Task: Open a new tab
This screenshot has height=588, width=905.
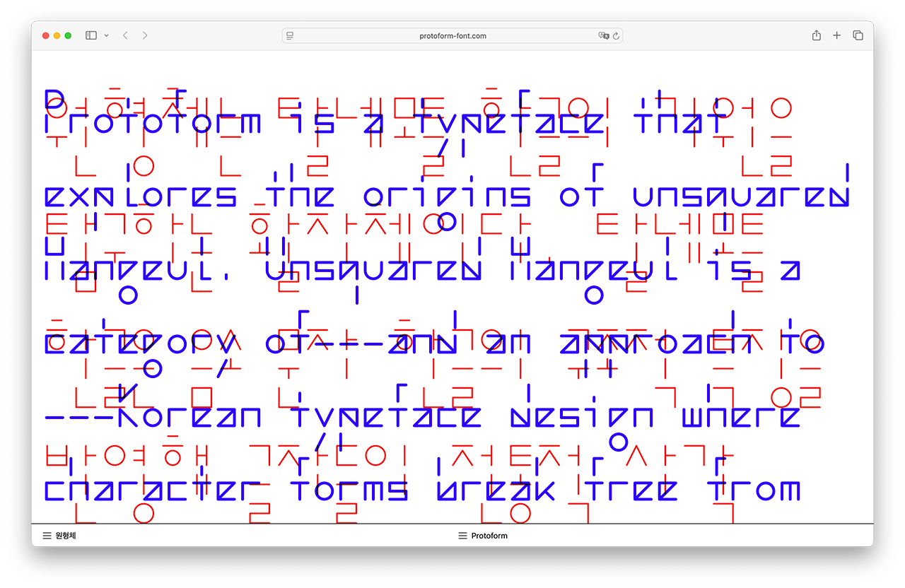Action: pyautogui.click(x=836, y=35)
